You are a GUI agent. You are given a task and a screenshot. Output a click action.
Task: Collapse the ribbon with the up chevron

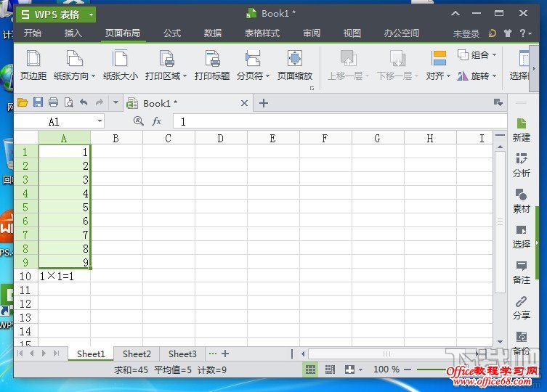455,13
